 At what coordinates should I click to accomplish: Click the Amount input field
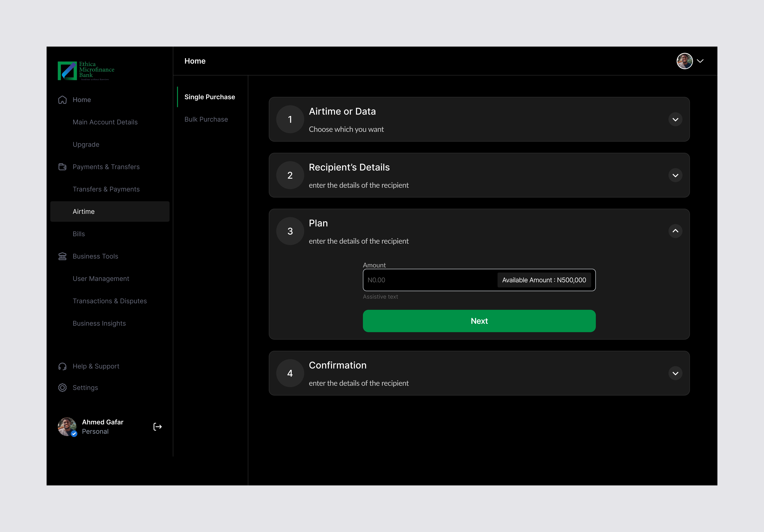(x=429, y=280)
